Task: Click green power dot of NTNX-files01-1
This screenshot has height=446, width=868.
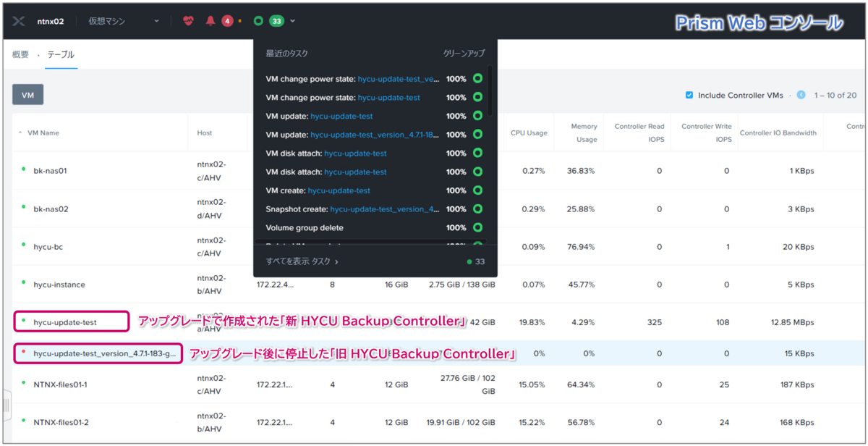Action: click(23, 382)
